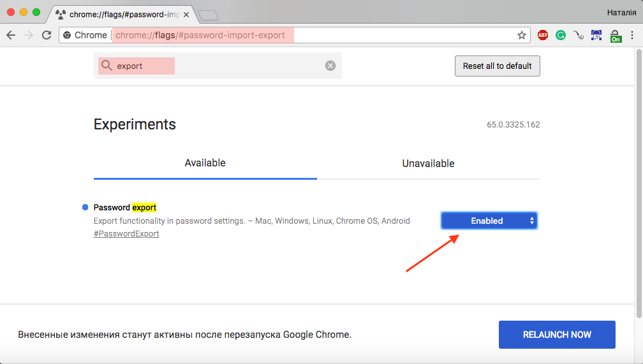The width and height of the screenshot is (643, 364).
Task: Click the Reset all to default button
Action: coord(497,66)
